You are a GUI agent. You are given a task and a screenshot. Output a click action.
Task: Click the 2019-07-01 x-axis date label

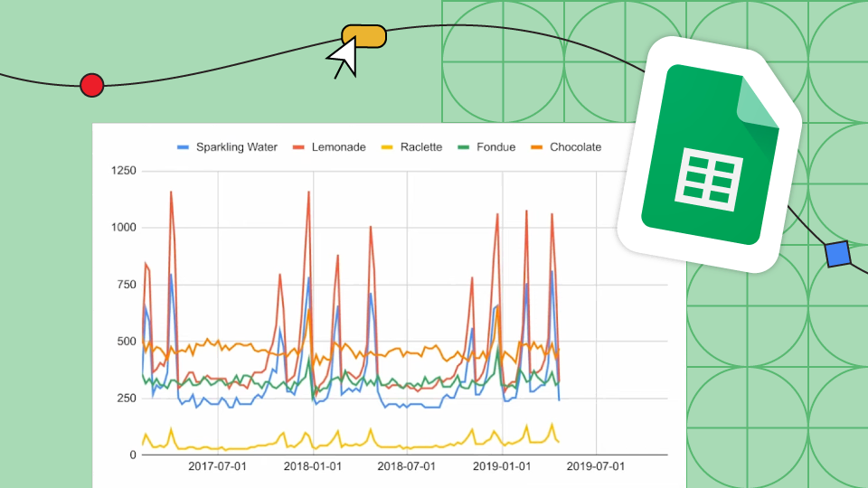point(597,467)
